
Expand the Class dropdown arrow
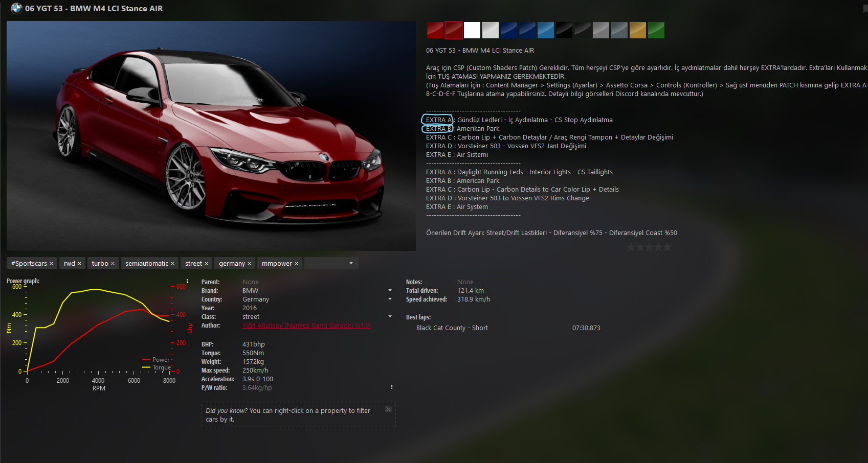click(x=390, y=316)
